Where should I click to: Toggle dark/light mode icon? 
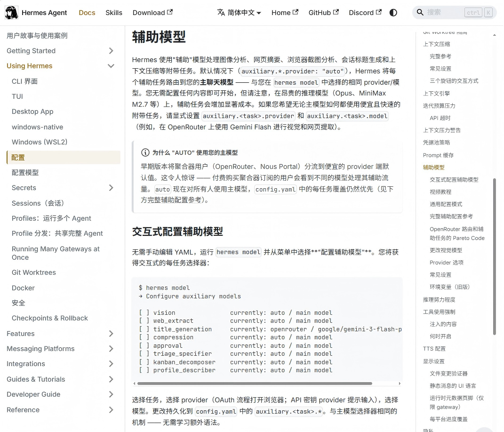[x=393, y=13]
